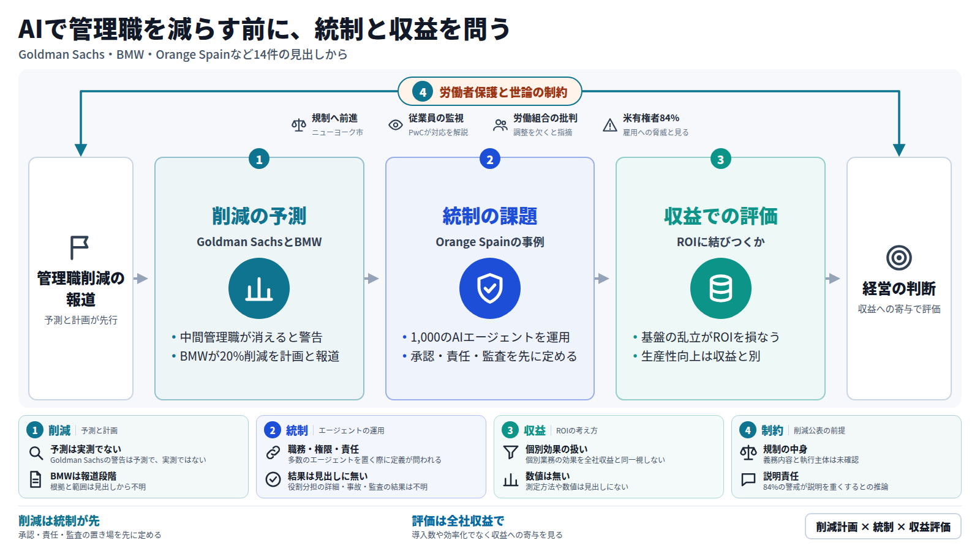Click the Orange Spainの事例 subtitle
The height and width of the screenshot is (551, 980).
coord(490,242)
